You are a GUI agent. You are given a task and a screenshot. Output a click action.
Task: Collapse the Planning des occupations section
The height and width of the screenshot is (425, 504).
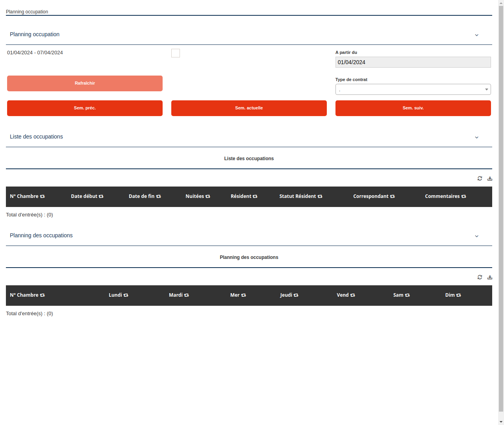476,236
